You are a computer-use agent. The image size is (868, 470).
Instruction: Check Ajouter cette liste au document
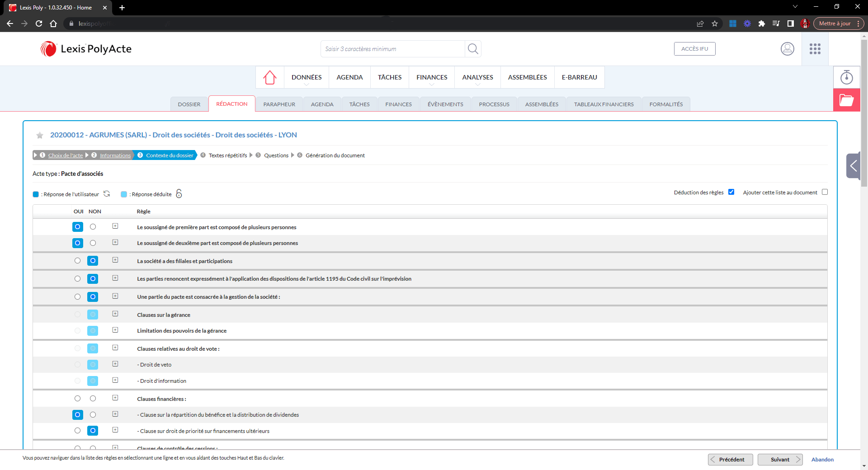click(825, 192)
